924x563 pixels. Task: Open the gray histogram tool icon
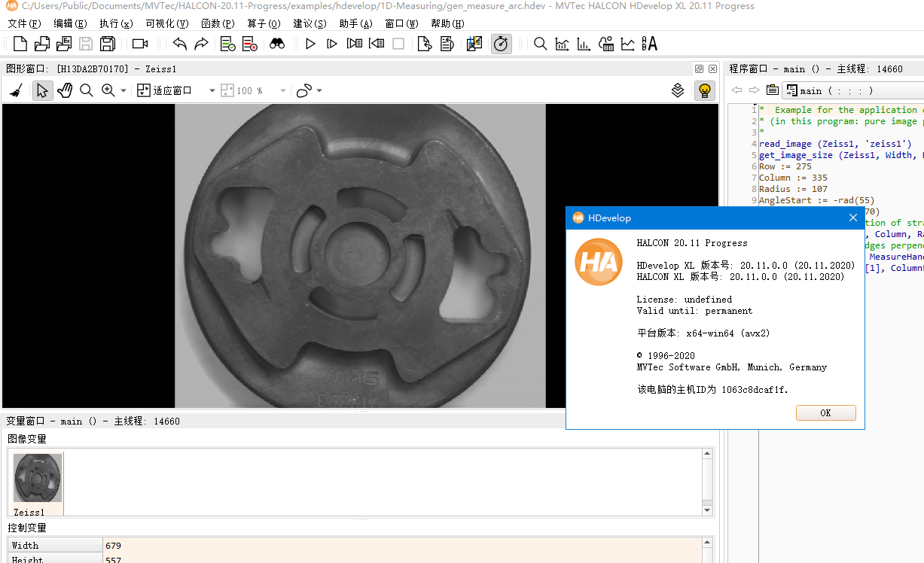pyautogui.click(x=562, y=44)
